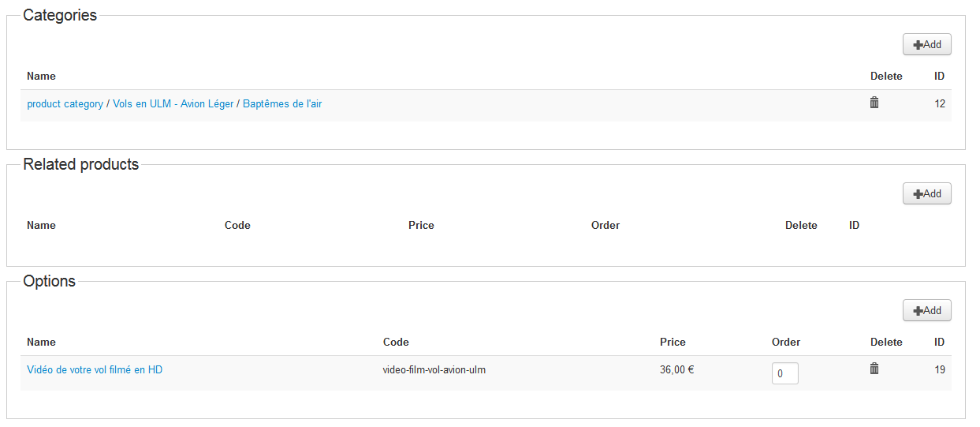Viewport: 980px width, 427px height.
Task: Click the Order header in Options table
Action: [x=785, y=343]
